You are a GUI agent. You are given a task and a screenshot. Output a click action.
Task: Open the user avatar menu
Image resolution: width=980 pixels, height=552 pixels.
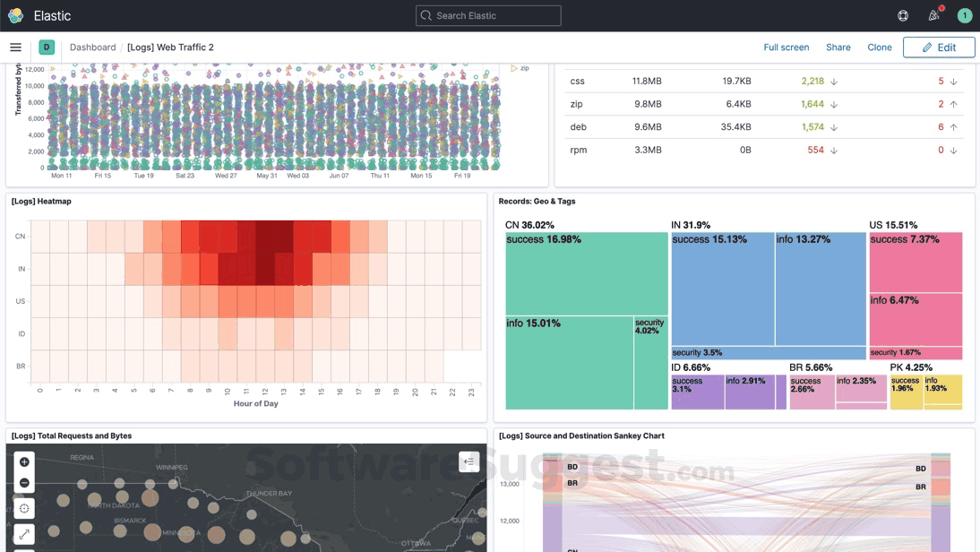point(965,15)
